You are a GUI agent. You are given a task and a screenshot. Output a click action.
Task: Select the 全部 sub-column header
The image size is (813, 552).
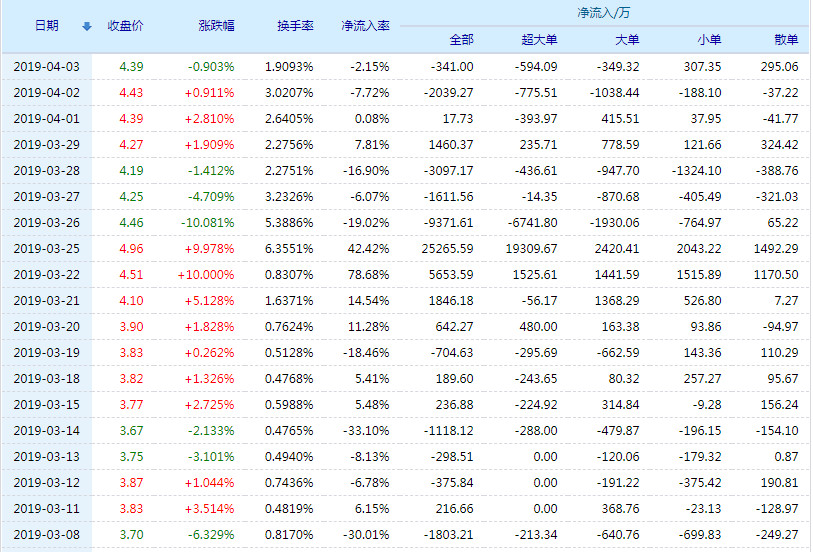461,40
